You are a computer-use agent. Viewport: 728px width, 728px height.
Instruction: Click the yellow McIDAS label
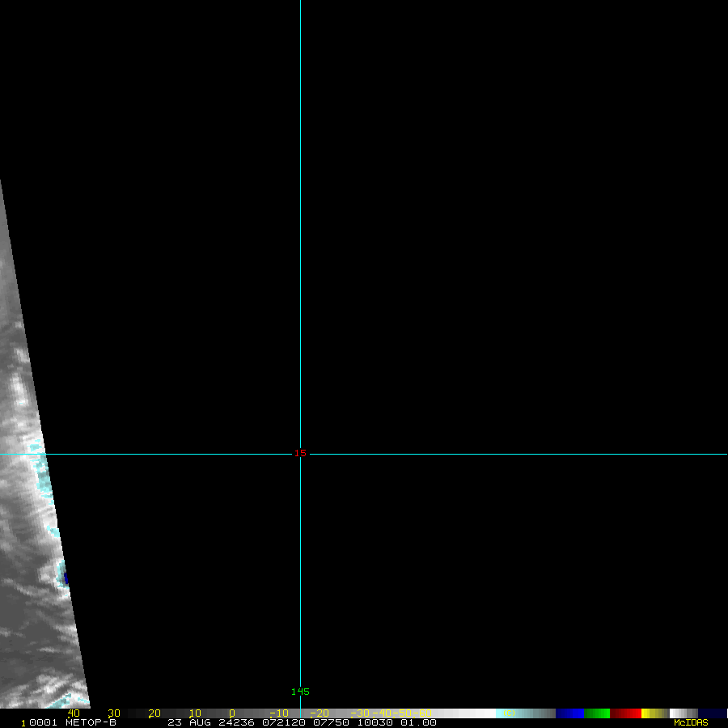click(691, 722)
